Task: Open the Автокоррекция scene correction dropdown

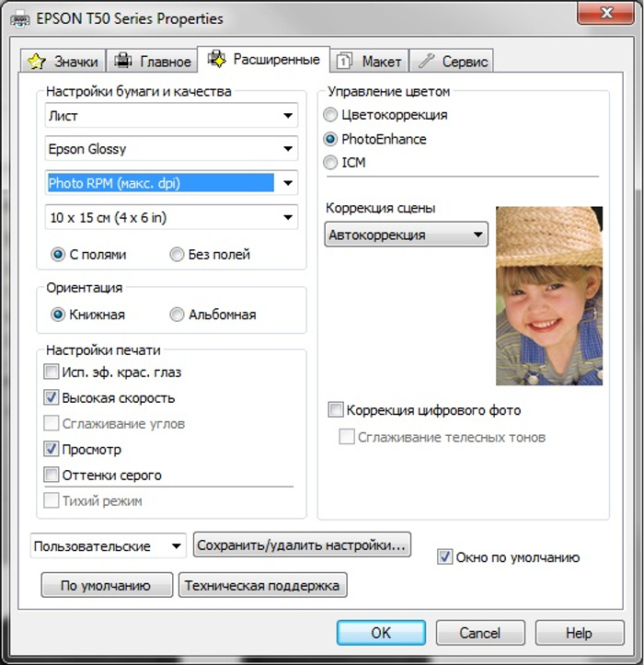Action: click(x=477, y=235)
